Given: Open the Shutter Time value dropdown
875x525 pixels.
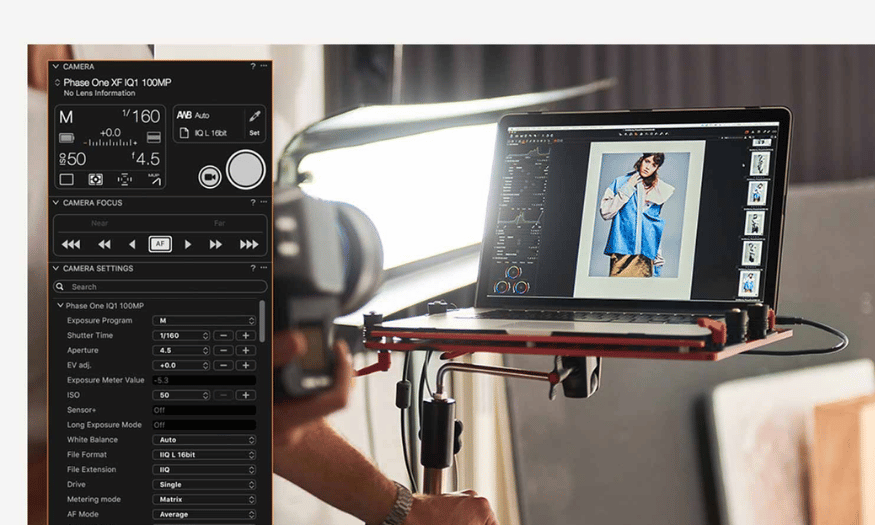Looking at the screenshot, I should coord(181,336).
